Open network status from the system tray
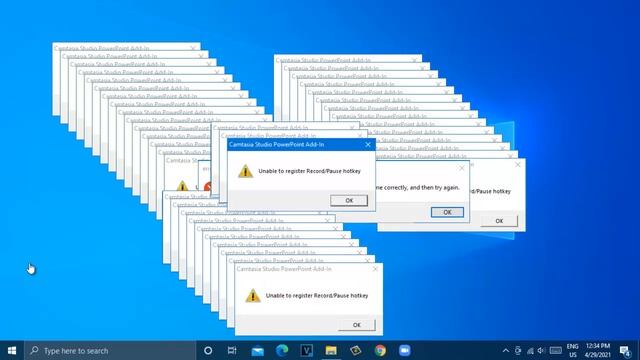 [530, 351]
